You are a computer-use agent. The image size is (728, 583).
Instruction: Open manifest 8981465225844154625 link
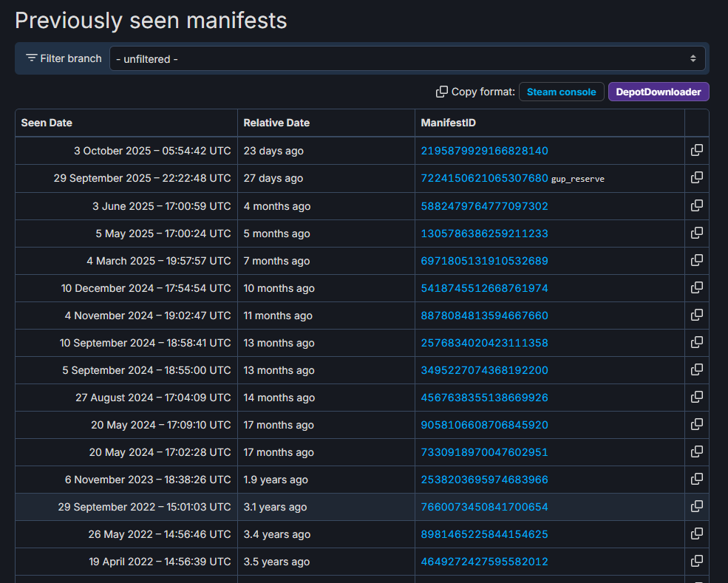(484, 535)
